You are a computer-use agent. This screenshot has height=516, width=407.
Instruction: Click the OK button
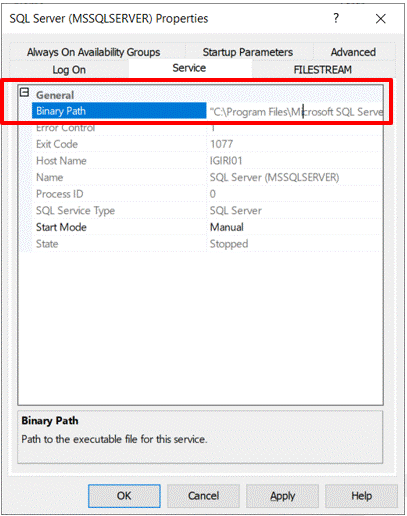[x=124, y=496]
